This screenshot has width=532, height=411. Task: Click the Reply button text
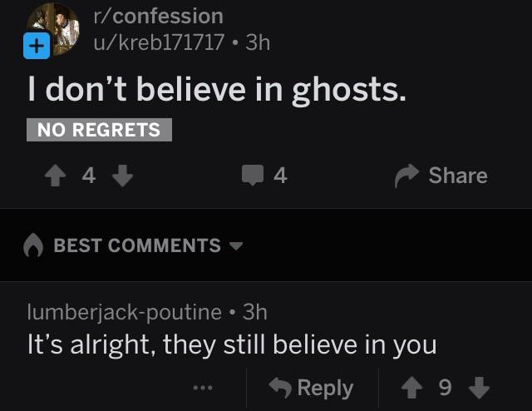tap(325, 389)
